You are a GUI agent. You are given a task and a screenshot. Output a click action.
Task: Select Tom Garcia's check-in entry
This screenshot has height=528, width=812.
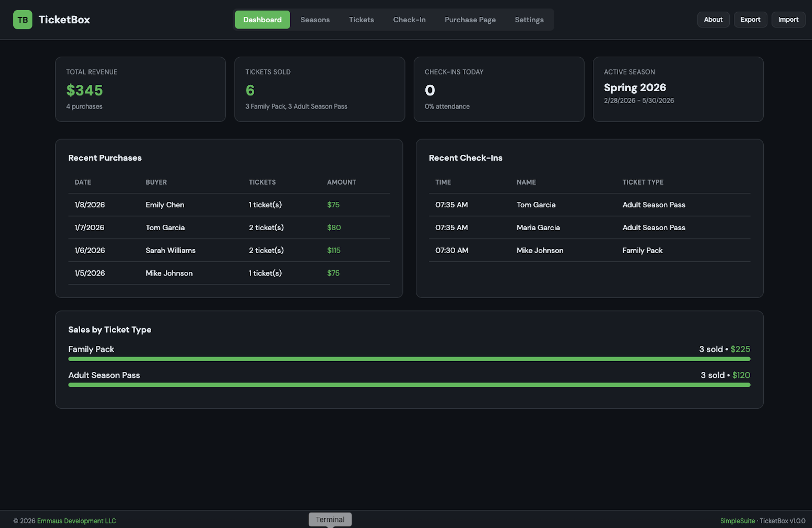coord(589,204)
